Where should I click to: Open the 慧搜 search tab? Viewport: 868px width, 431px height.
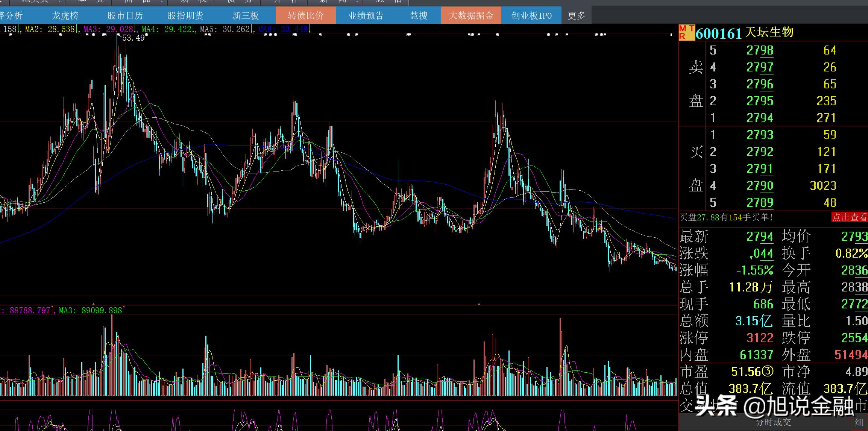[418, 15]
